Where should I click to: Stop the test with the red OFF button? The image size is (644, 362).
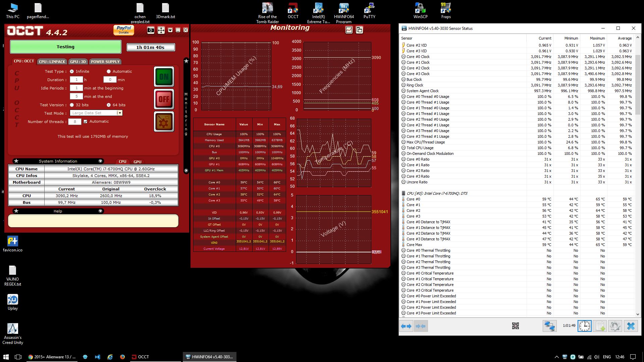pyautogui.click(x=164, y=99)
